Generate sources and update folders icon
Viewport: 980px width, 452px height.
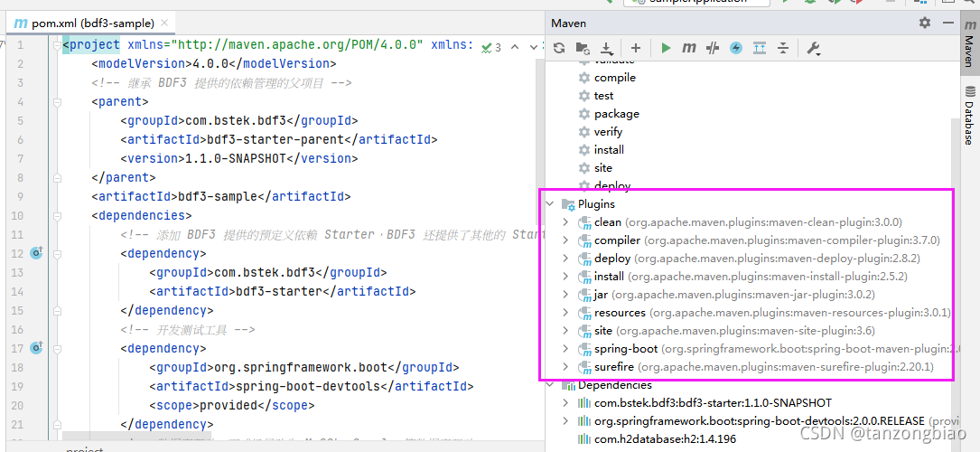click(583, 48)
